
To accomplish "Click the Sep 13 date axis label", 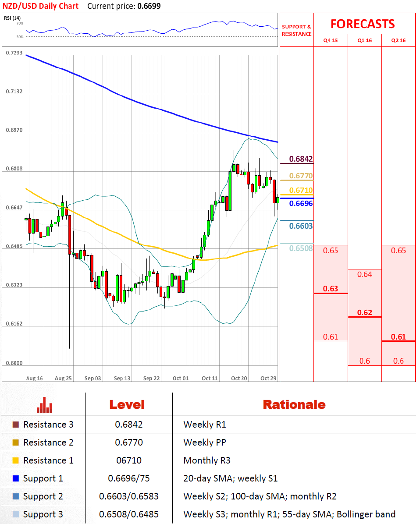I will (x=122, y=378).
